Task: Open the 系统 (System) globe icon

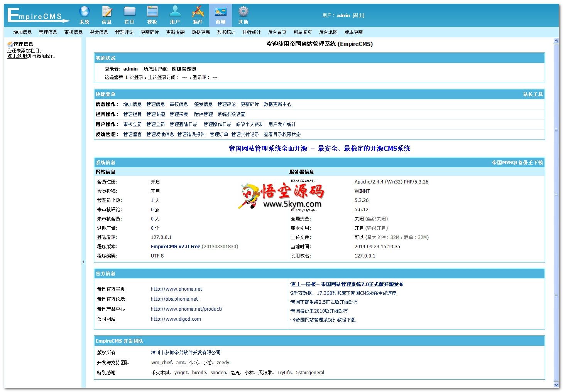Action: point(84,15)
